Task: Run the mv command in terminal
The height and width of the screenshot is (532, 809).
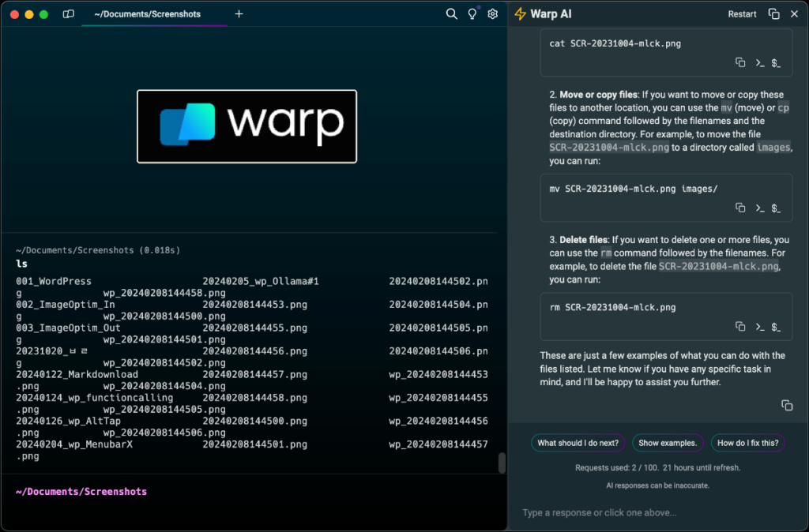Action: pyautogui.click(x=758, y=208)
